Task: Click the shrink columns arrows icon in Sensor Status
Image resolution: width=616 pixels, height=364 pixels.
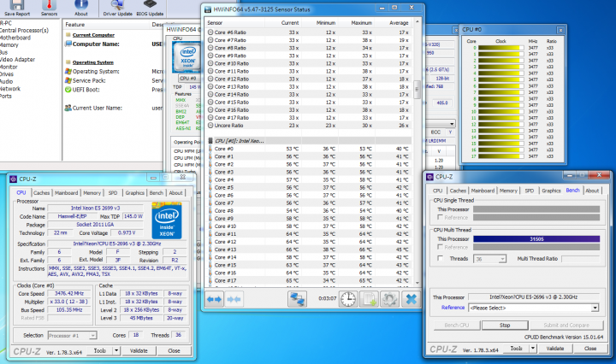Action: 234,299
